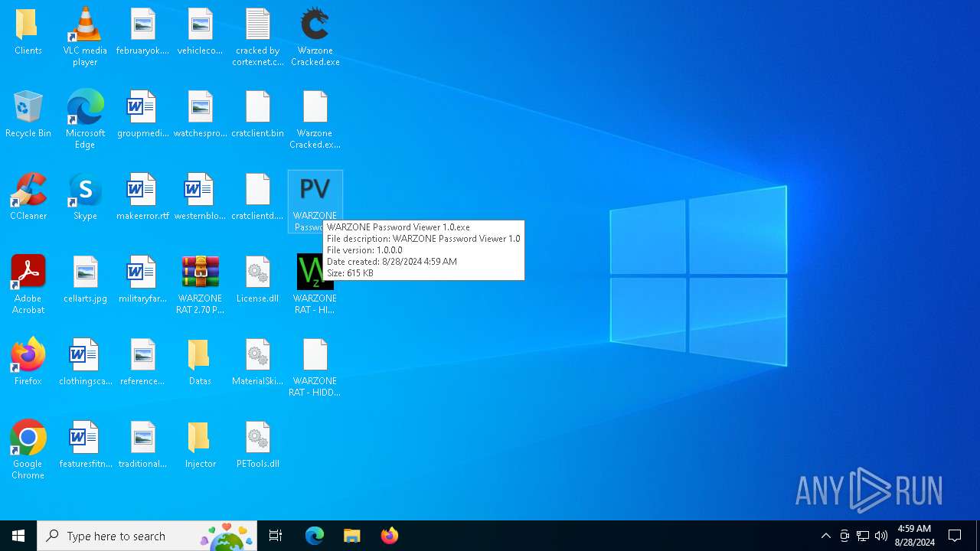Open the Meet Now tray icon
This screenshot has height=551, width=980.
[844, 536]
